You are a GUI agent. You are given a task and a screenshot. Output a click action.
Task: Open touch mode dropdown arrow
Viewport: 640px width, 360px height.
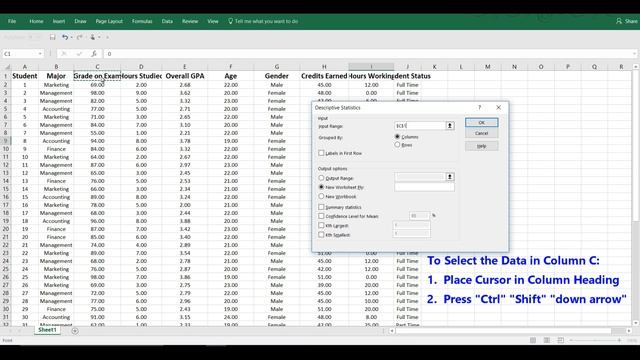click(99, 37)
